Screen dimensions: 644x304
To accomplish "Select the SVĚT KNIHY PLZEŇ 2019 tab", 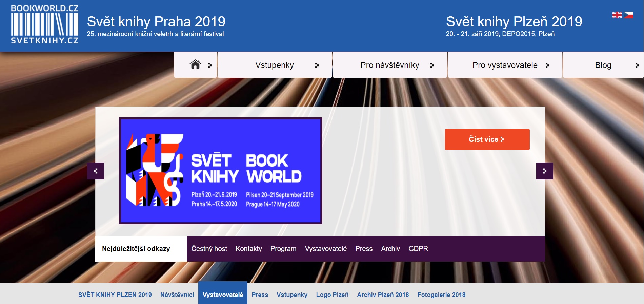I will (115, 295).
